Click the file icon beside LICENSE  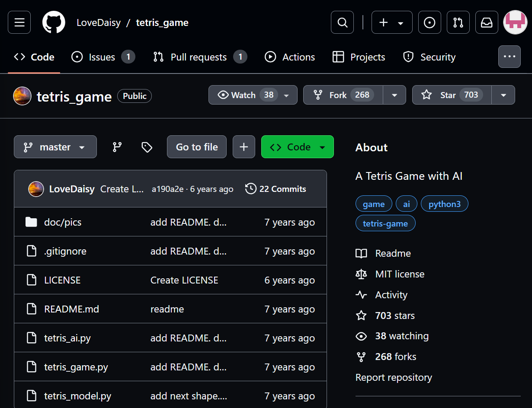pos(31,280)
